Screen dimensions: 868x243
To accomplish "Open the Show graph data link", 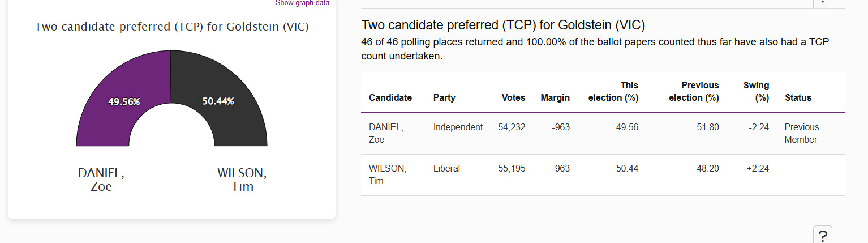I will click(302, 3).
